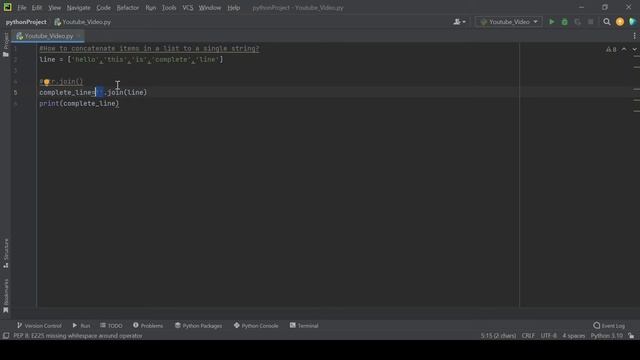Click the 5:15 caret position in status bar
Screen dimensions: 640x360
[498, 336]
